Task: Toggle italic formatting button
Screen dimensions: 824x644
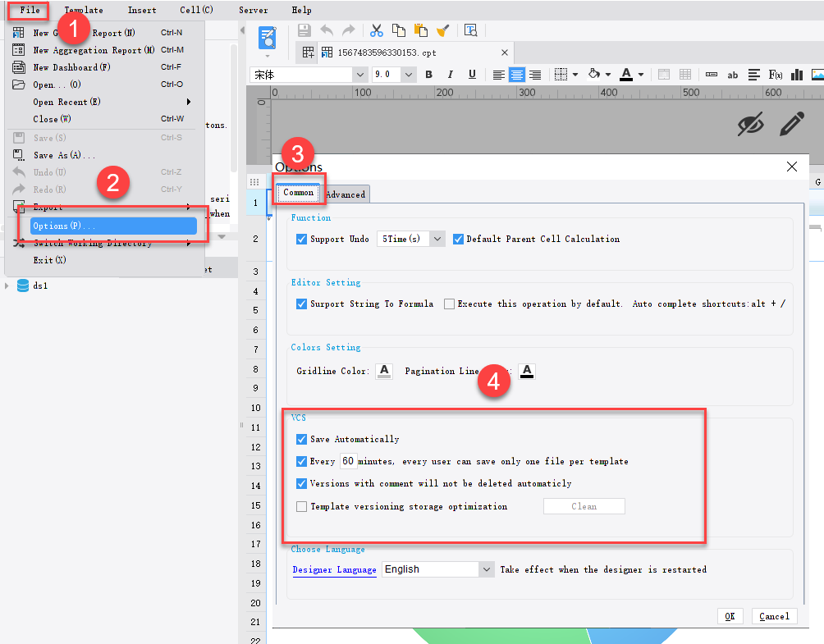Action: coord(451,75)
